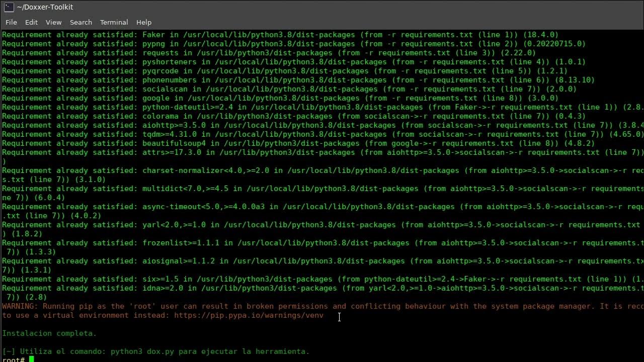The width and height of the screenshot is (644, 362).
Task: Click the Faker requirement line
Action: tap(280, 35)
